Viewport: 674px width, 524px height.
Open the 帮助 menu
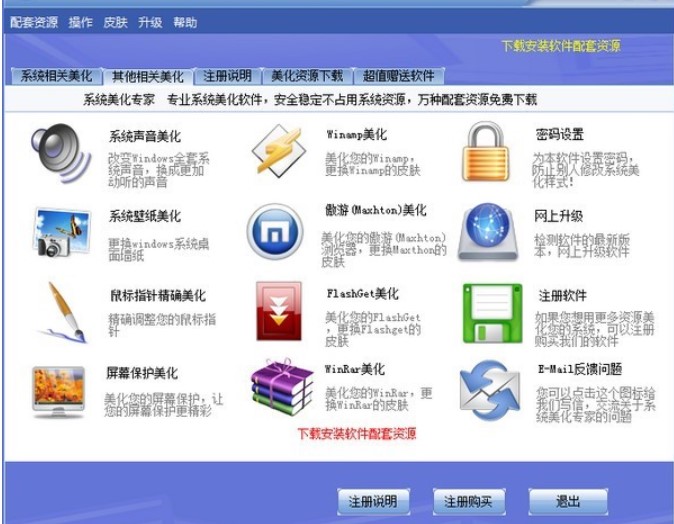185,22
